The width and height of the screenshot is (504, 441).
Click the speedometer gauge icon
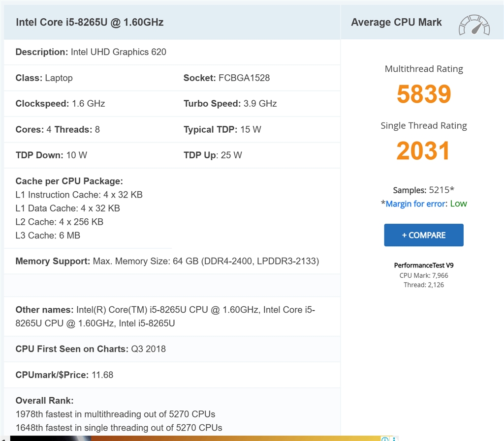pos(474,25)
